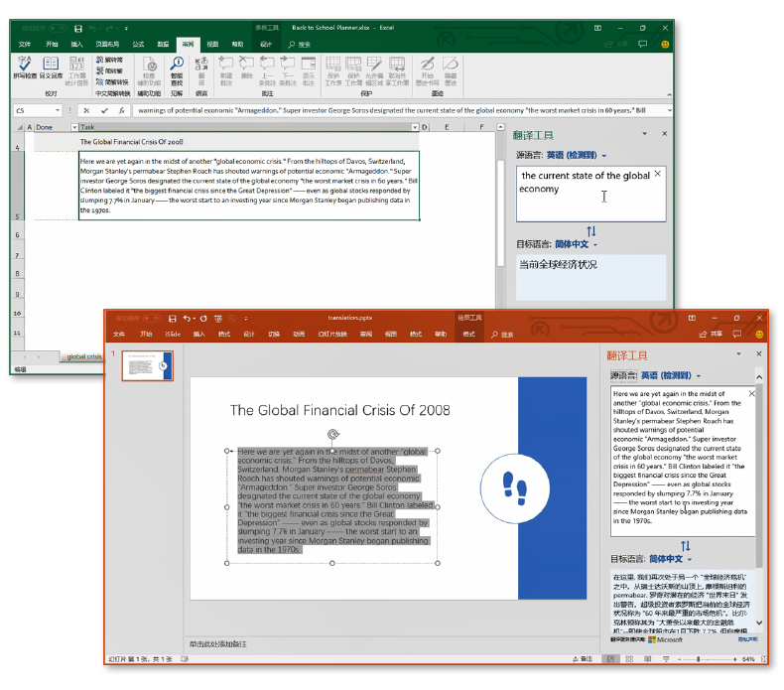The image size is (784, 690).
Task: Adjust PowerPoint zoom slider handle
Action: tap(699, 659)
